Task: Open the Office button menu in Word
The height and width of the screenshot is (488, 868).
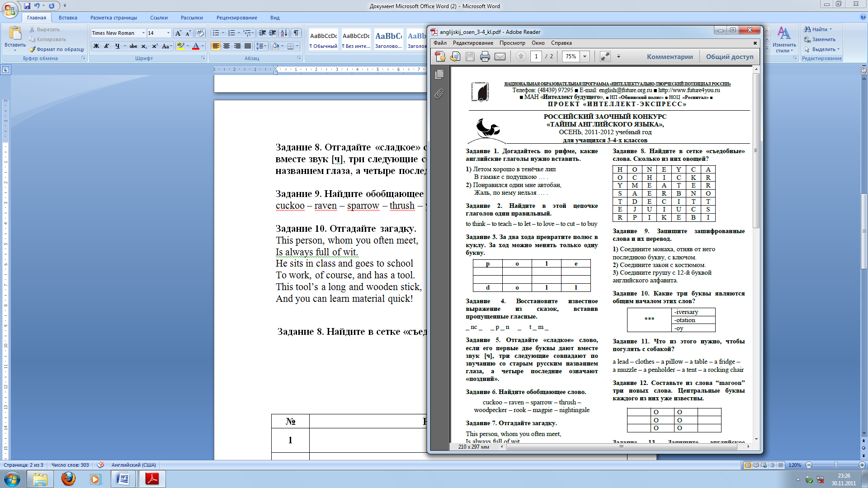Action: pos(10,9)
